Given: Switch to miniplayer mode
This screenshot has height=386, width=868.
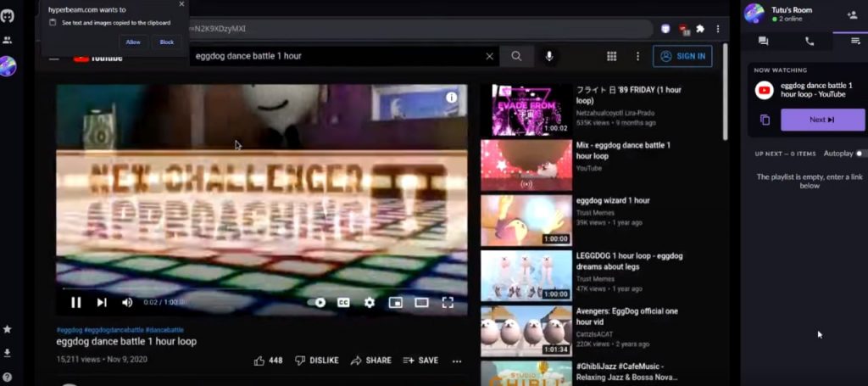Looking at the screenshot, I should [395, 302].
